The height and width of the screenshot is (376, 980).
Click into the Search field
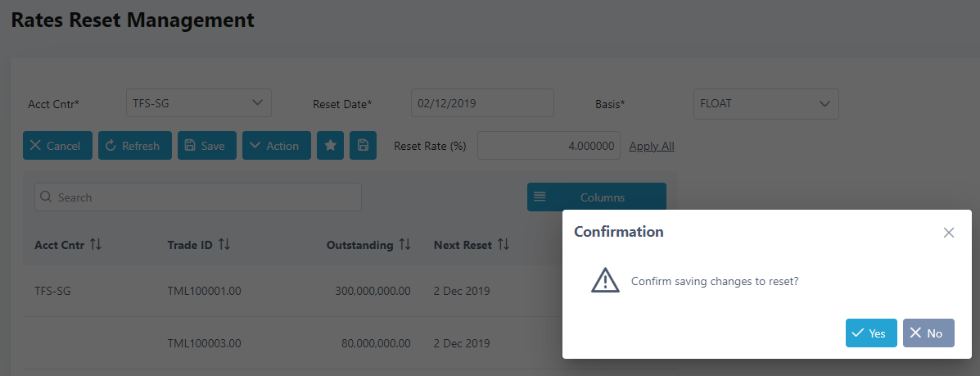[198, 197]
